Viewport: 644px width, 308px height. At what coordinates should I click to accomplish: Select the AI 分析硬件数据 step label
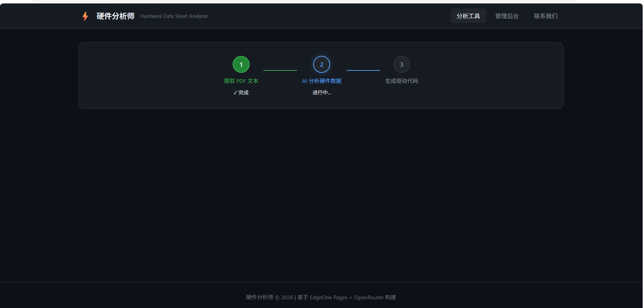[x=322, y=81]
